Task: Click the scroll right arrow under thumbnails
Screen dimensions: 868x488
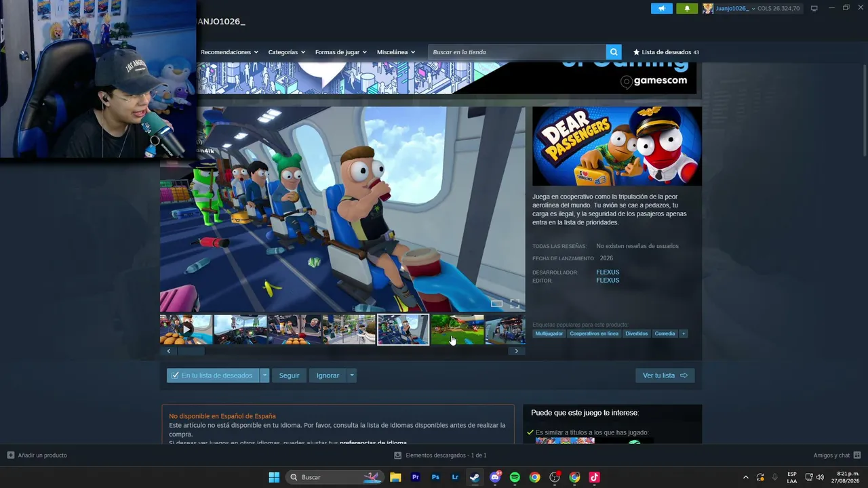Action: pos(516,351)
